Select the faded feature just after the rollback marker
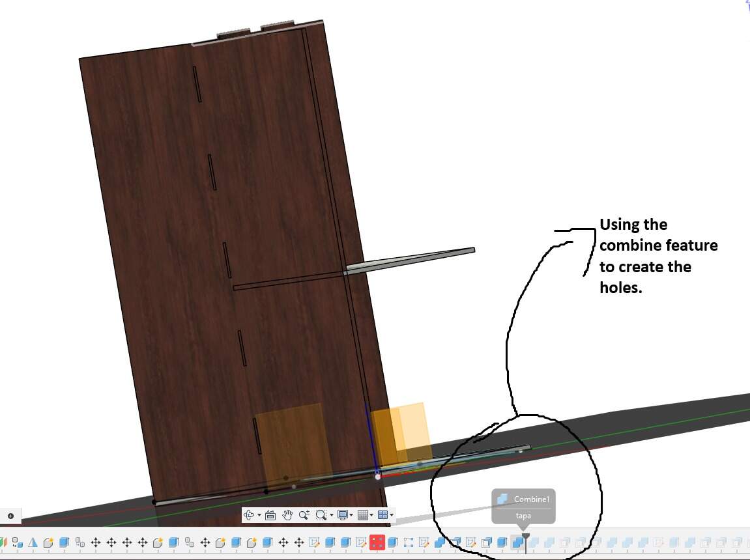Image resolution: width=750 pixels, height=560 pixels. pos(534,542)
